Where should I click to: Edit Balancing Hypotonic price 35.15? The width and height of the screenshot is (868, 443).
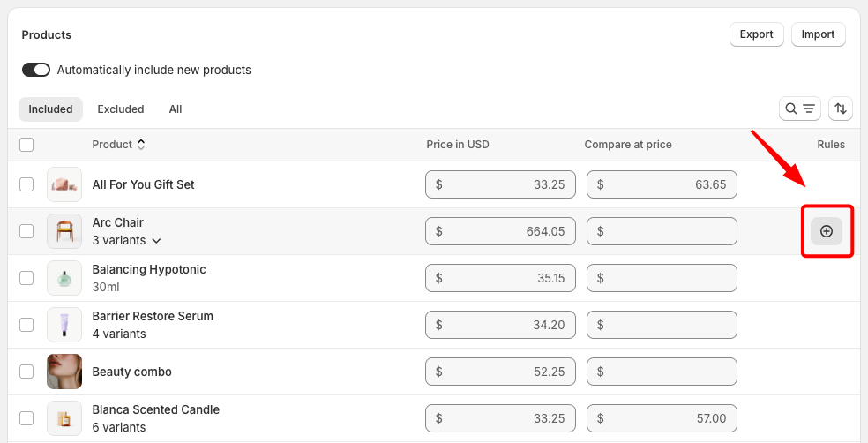click(x=500, y=278)
